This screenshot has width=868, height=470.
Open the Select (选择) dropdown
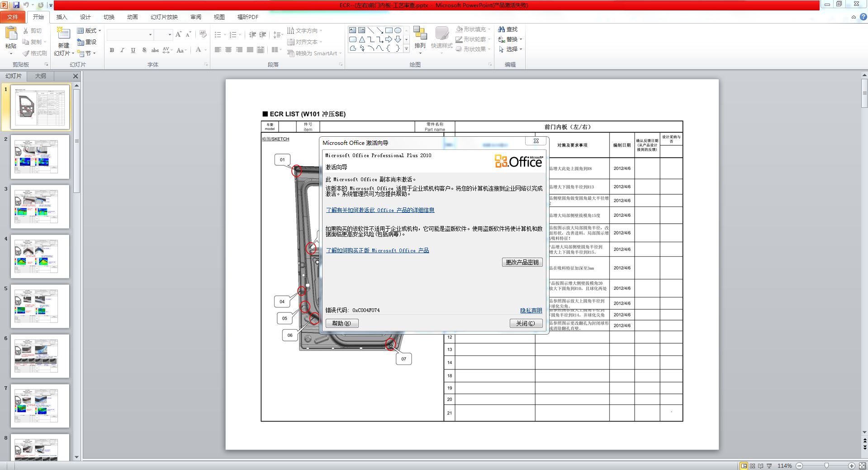(x=510, y=49)
